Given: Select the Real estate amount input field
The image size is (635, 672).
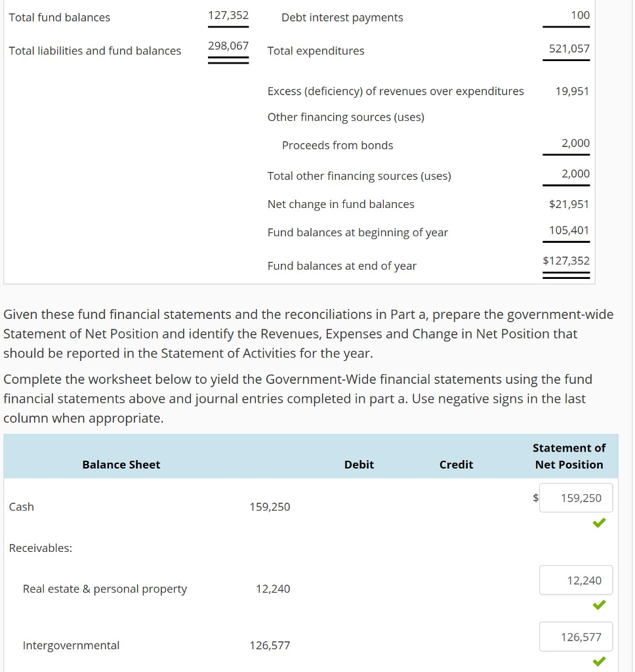Looking at the screenshot, I should tap(575, 579).
